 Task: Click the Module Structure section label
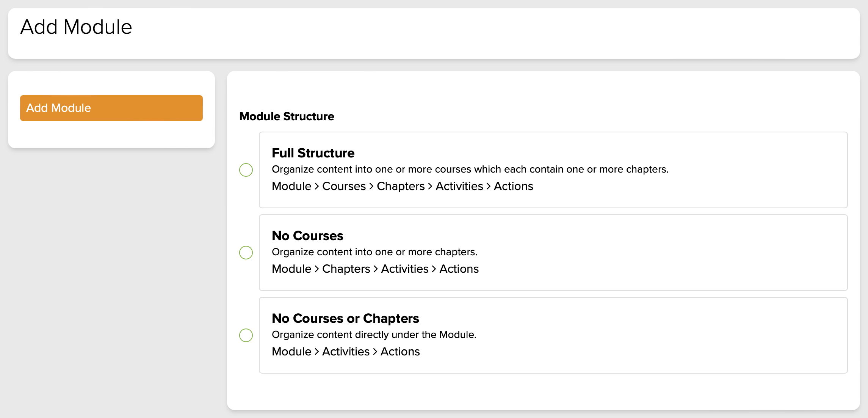[x=287, y=116]
